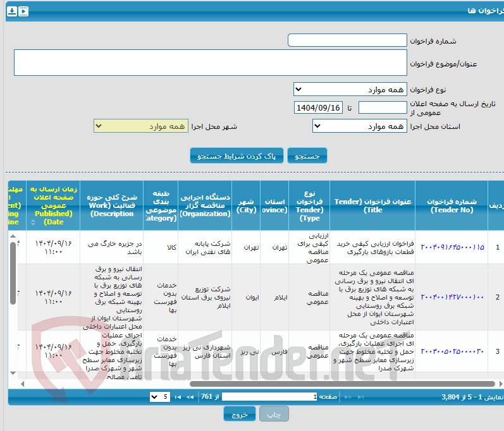
Task: Click the Tender No column header
Action: [452, 205]
